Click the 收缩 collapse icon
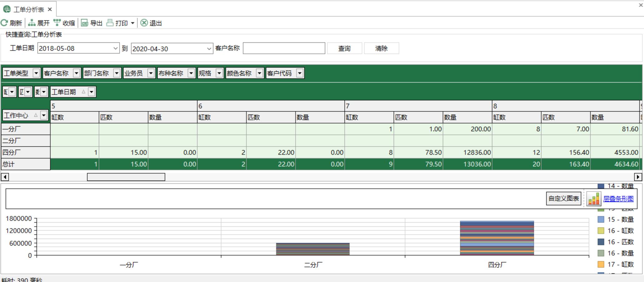The width and height of the screenshot is (644, 282). 57,23
